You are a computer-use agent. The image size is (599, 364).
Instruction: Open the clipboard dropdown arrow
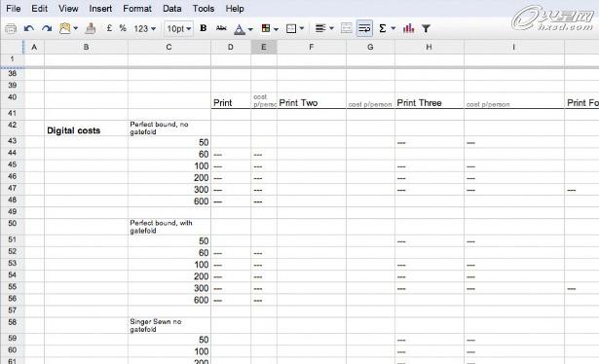[76, 28]
